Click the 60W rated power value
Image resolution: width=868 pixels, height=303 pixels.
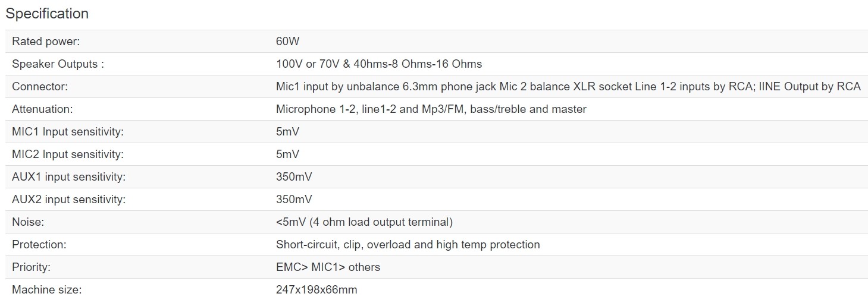[x=287, y=42]
